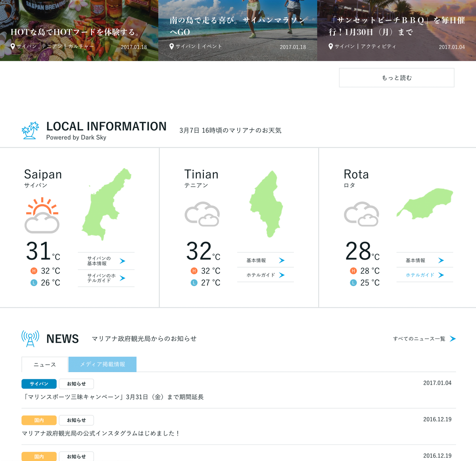This screenshot has width=476, height=461.
Task: Click the location pin on the サイパンマラソン article
Action: [171, 46]
